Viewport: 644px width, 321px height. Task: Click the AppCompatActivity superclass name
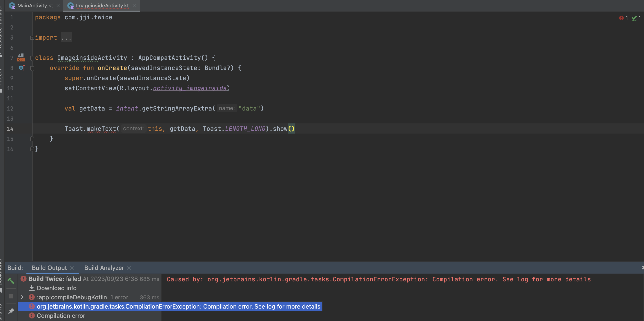pos(169,58)
